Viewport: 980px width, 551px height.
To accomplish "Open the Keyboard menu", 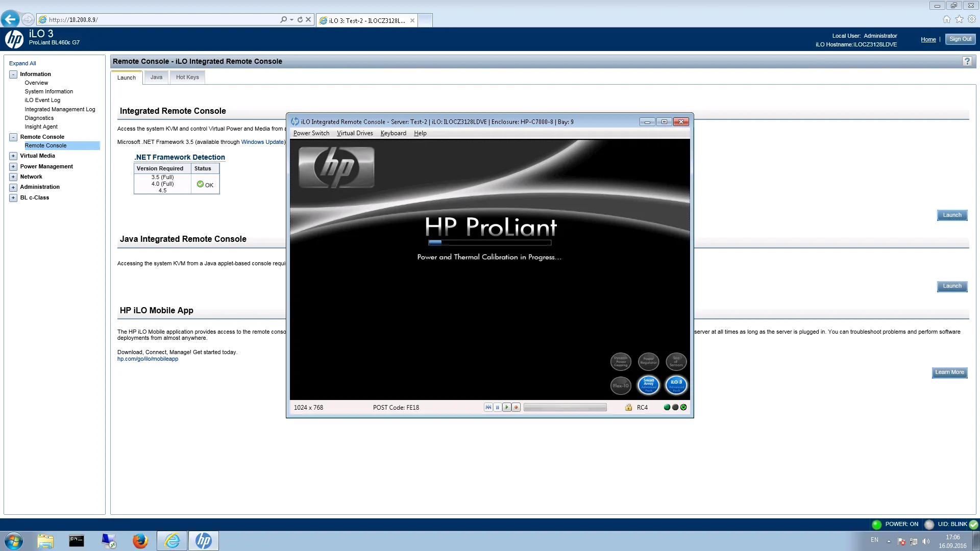I will point(394,133).
